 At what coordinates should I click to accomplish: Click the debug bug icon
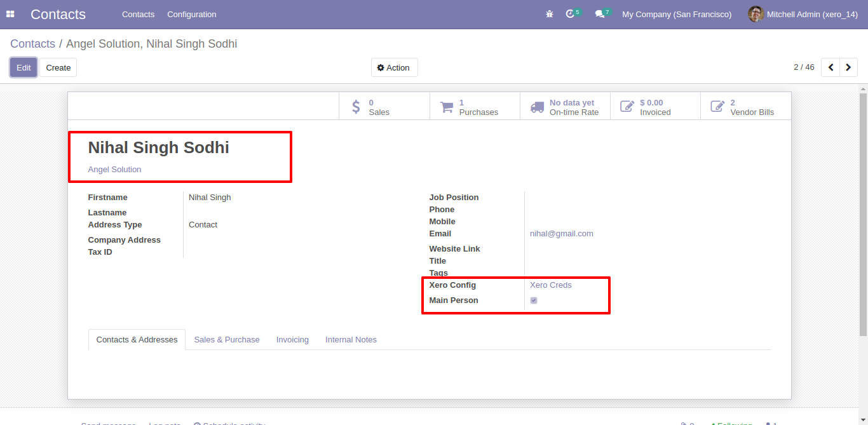pos(550,14)
